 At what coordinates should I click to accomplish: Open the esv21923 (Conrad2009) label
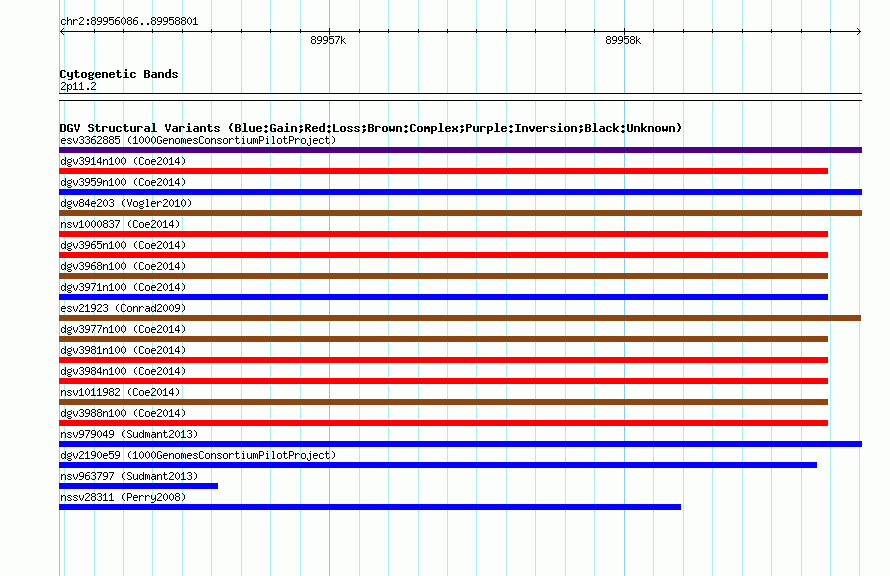point(123,308)
